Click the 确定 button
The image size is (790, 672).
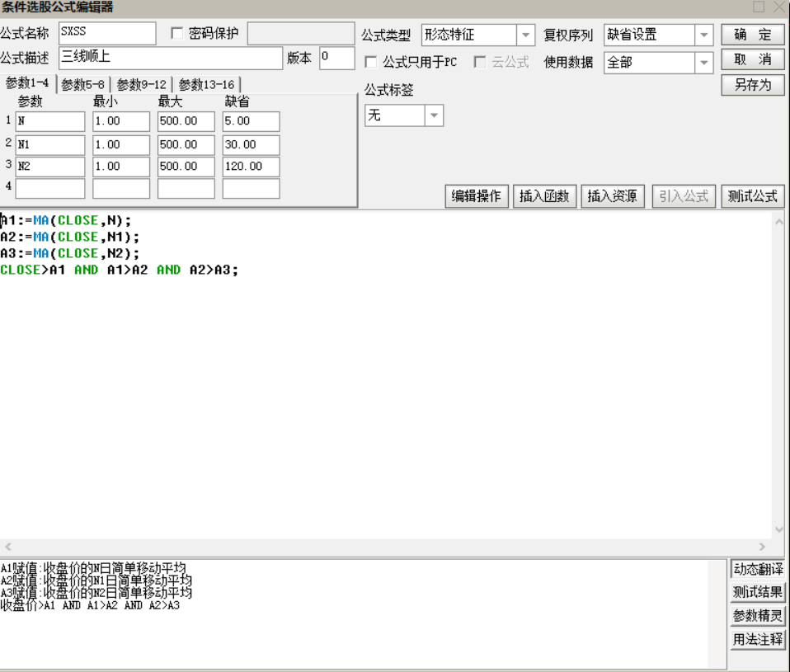tap(753, 35)
